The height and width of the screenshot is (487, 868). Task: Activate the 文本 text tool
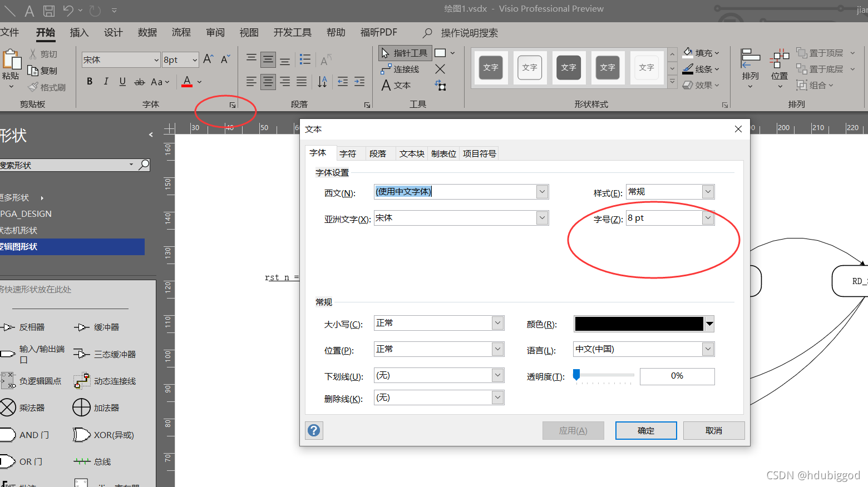pos(397,85)
